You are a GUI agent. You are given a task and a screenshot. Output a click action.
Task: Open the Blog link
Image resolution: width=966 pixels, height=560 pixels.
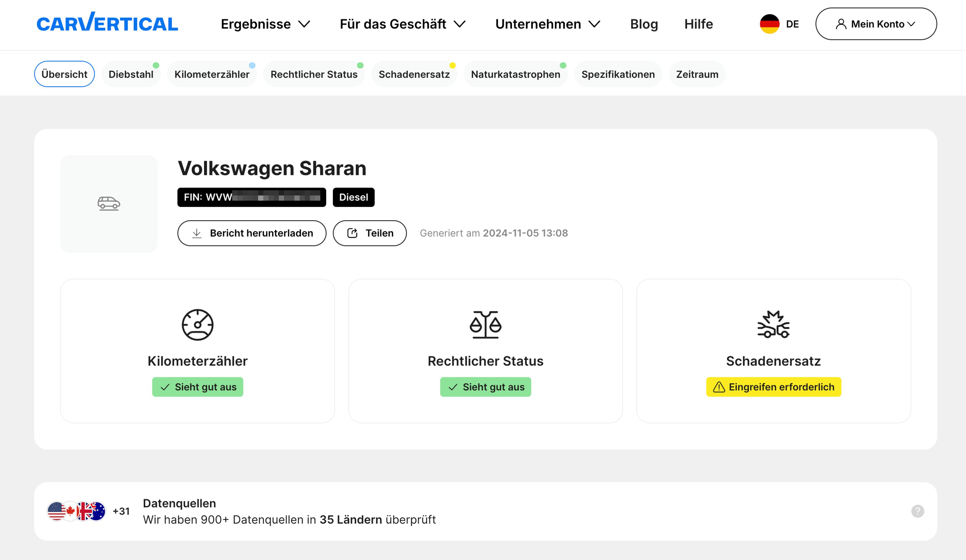644,24
